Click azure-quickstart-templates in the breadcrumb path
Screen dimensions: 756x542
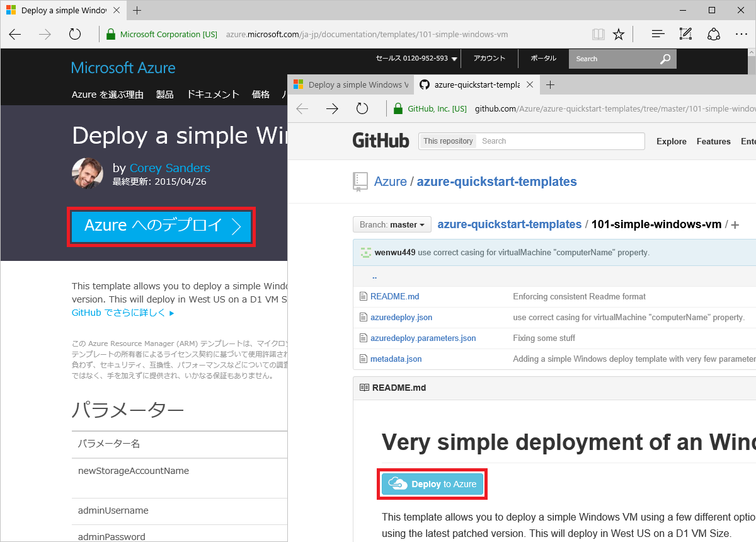click(x=510, y=224)
